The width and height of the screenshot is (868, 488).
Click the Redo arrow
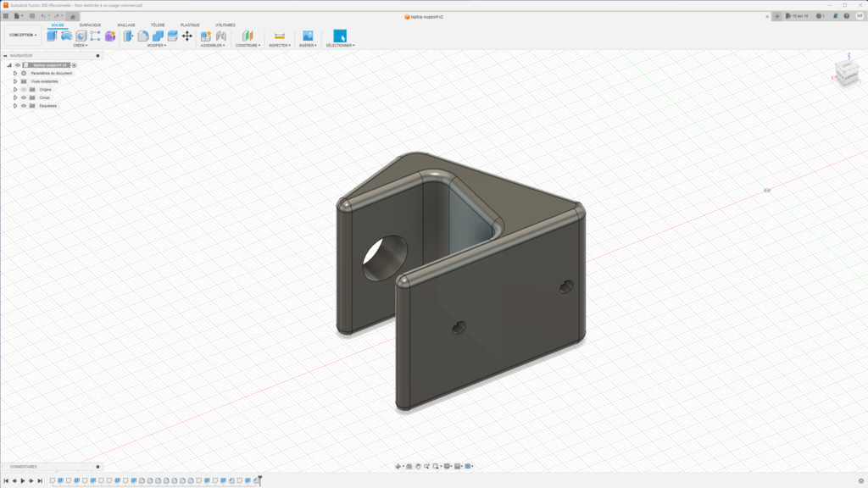(57, 16)
